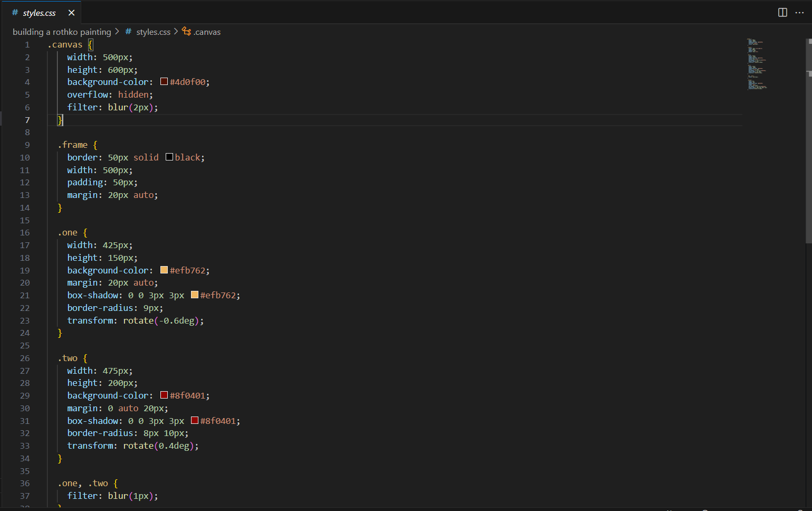Click line number 16 in the gutter
The image size is (812, 511).
[25, 233]
